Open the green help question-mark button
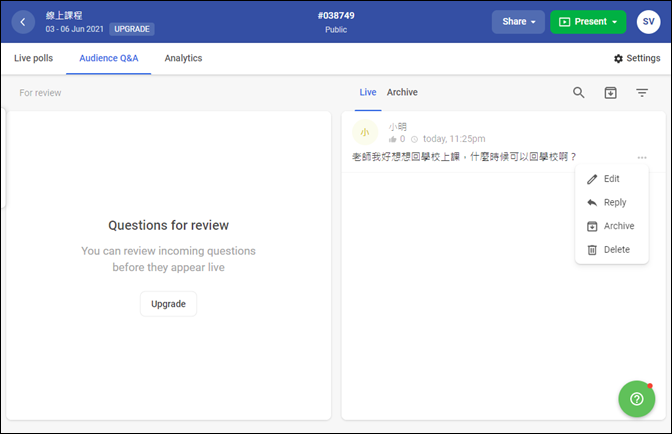Image resolution: width=672 pixels, height=434 pixels. point(636,399)
